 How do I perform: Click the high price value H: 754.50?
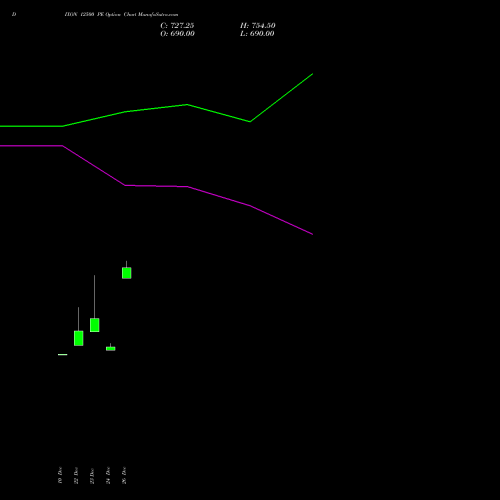(258, 26)
